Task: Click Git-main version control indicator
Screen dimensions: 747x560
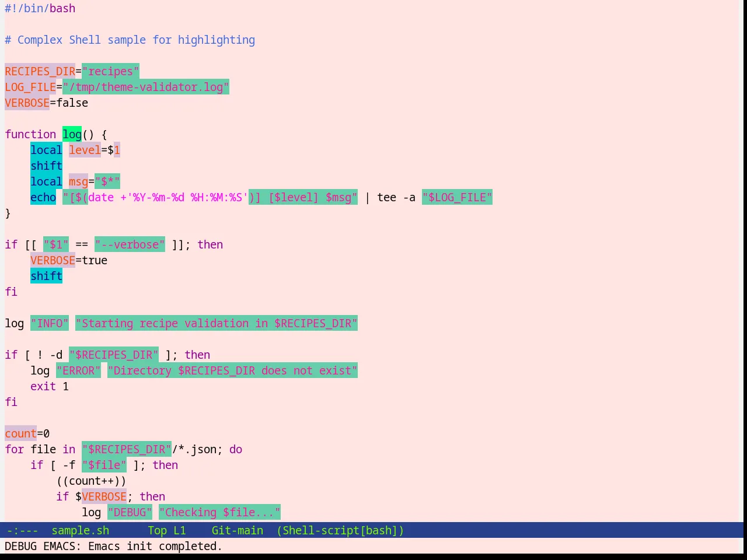Action: click(237, 530)
